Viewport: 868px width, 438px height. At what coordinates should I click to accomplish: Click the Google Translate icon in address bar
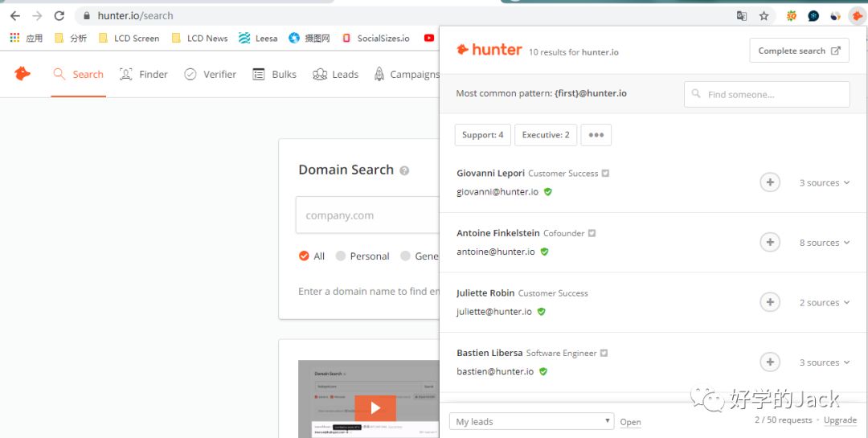[742, 15]
